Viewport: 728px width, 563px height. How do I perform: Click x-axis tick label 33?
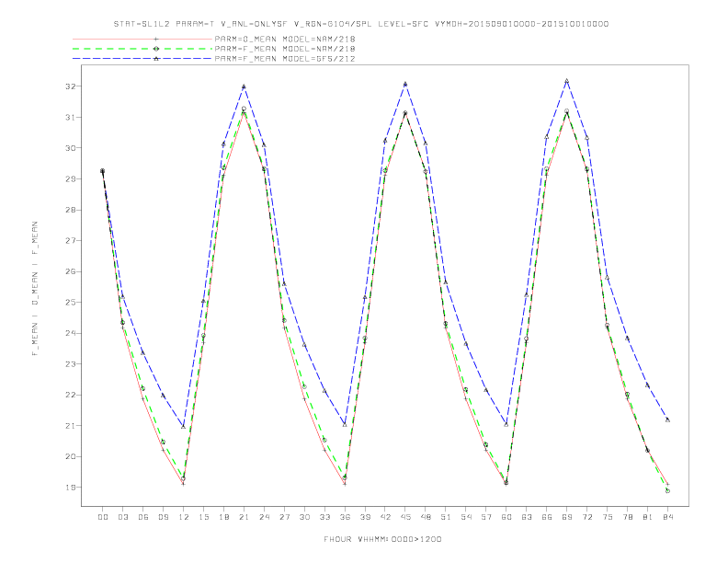(324, 517)
